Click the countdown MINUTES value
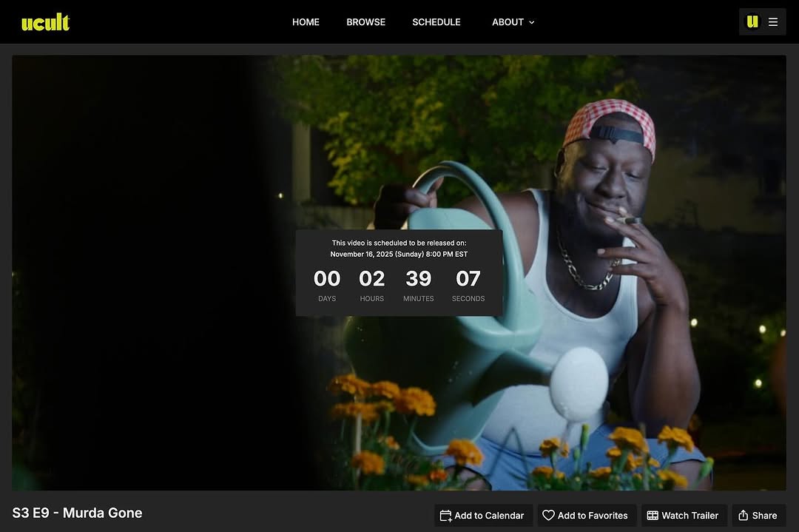This screenshot has width=799, height=532. tap(418, 279)
